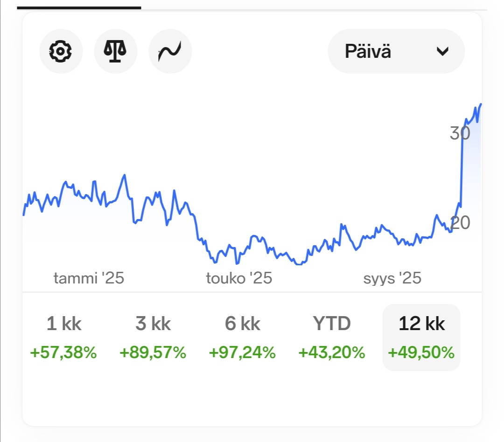Select the 1 kk time range
The width and height of the screenshot is (504, 442).
click(x=64, y=324)
